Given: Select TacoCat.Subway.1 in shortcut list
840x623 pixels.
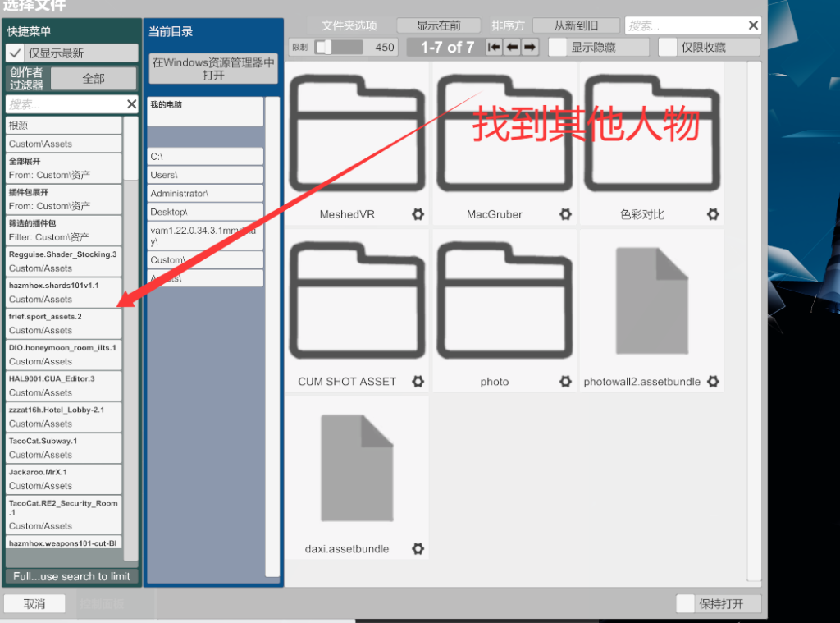Looking at the screenshot, I should 63,448.
